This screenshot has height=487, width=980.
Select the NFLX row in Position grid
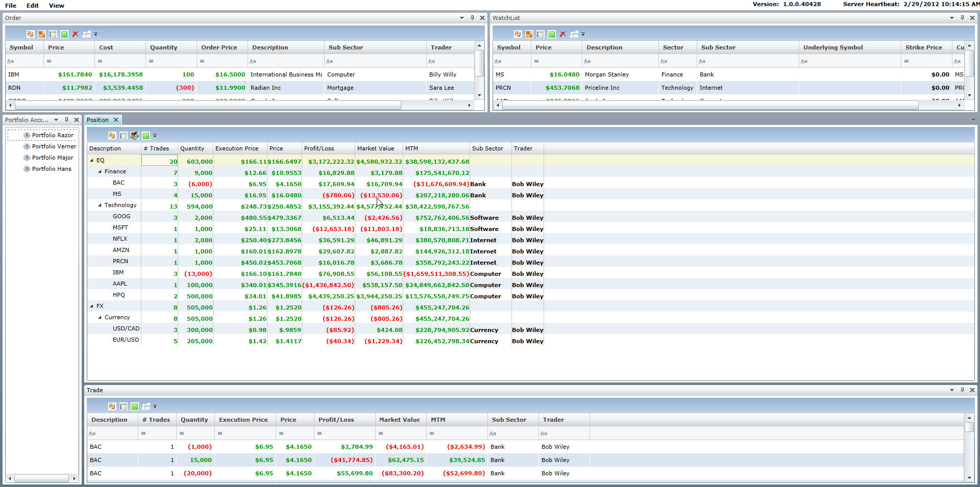click(x=531, y=239)
